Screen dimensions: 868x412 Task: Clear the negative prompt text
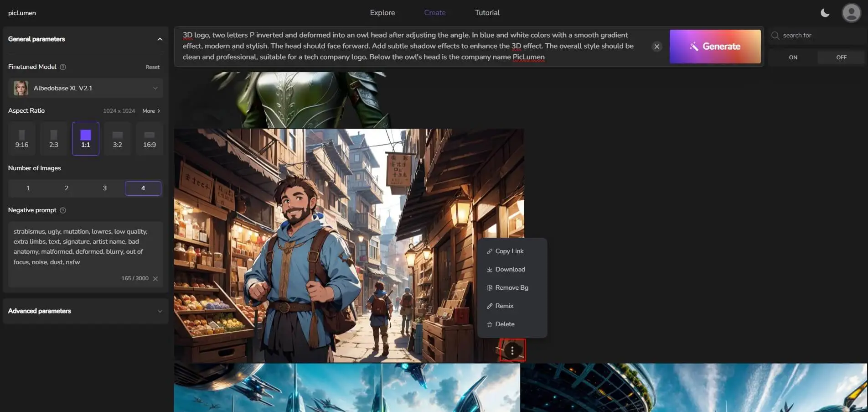[155, 279]
